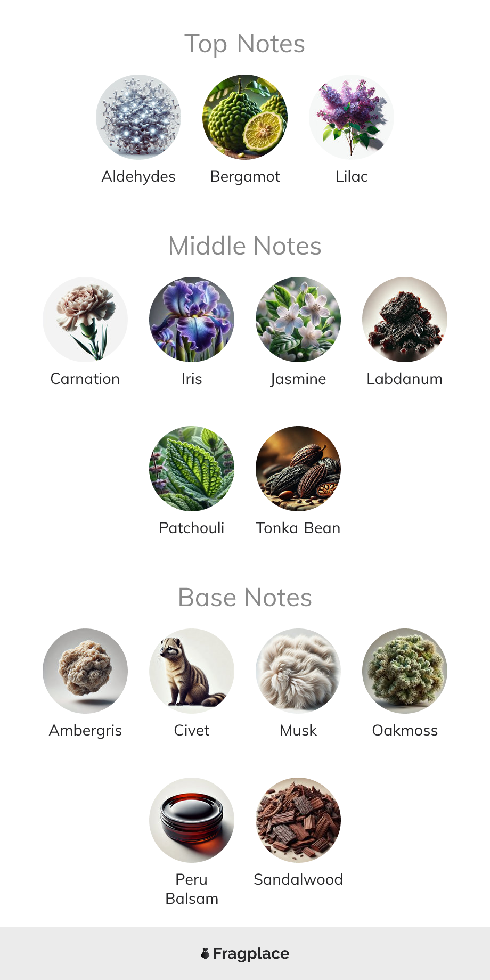490x980 pixels.
Task: Open the Tonka Bean image
Action: pos(298,469)
